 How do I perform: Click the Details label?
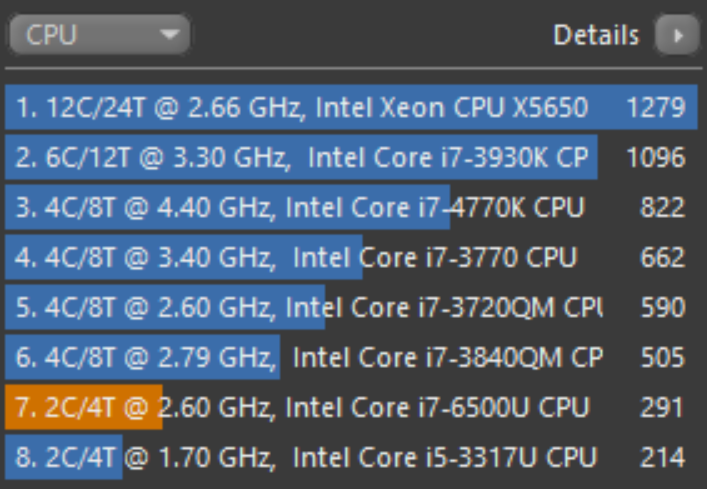(x=596, y=35)
